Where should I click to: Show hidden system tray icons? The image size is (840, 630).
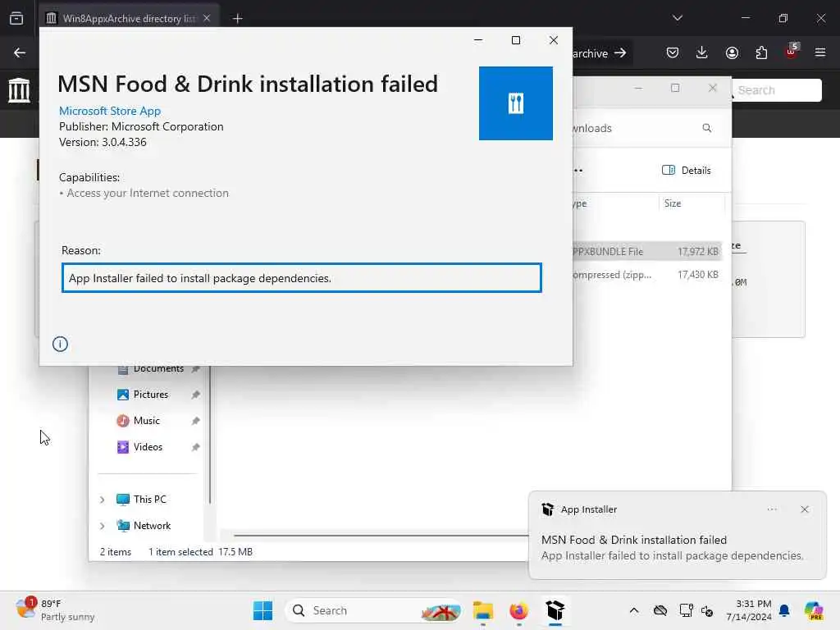(634, 610)
